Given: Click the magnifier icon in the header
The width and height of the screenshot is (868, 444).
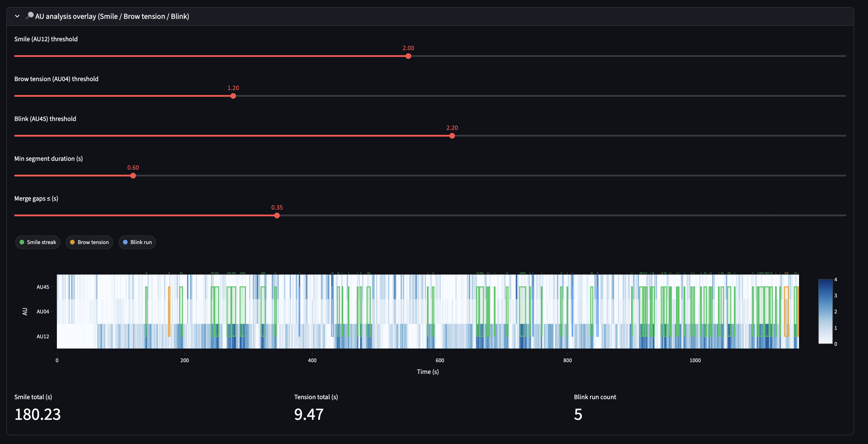Looking at the screenshot, I should click(30, 16).
